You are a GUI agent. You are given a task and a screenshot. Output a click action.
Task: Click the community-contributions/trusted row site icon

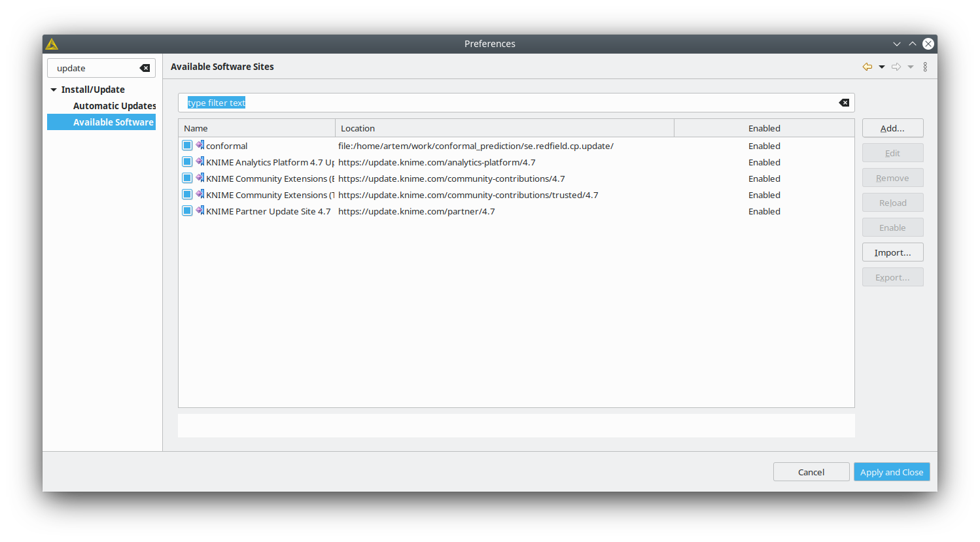click(200, 194)
